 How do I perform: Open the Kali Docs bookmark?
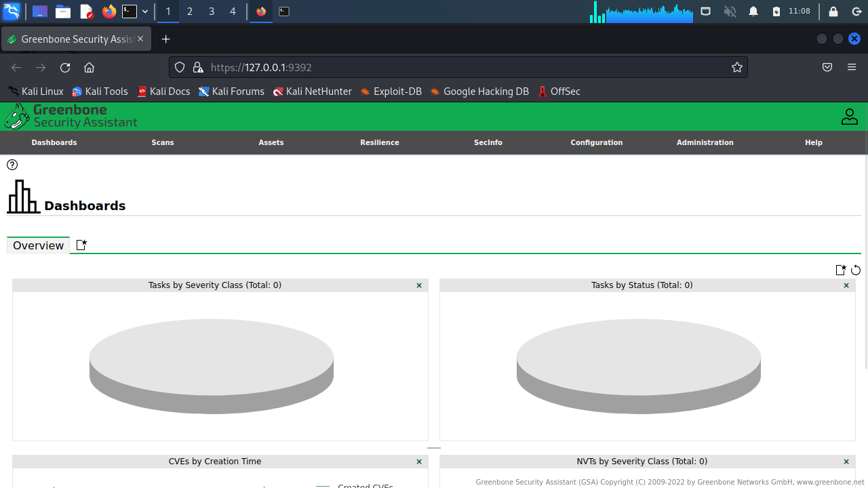coord(163,91)
